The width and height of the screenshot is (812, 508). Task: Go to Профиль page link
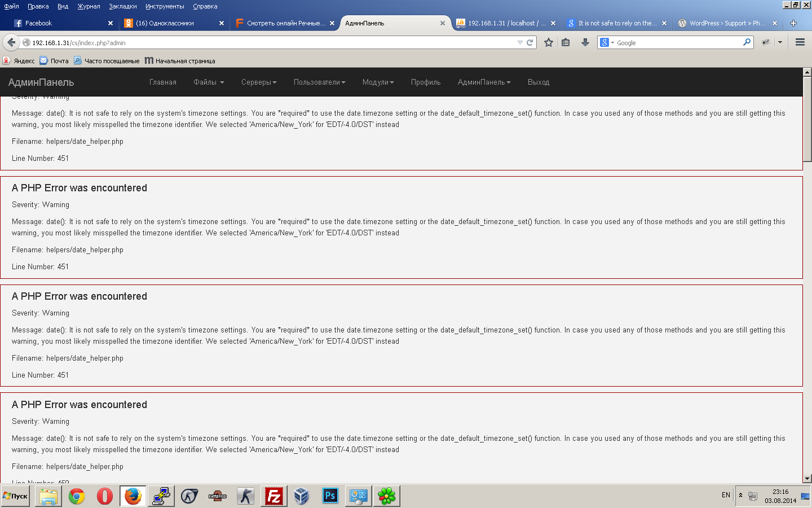(x=426, y=82)
